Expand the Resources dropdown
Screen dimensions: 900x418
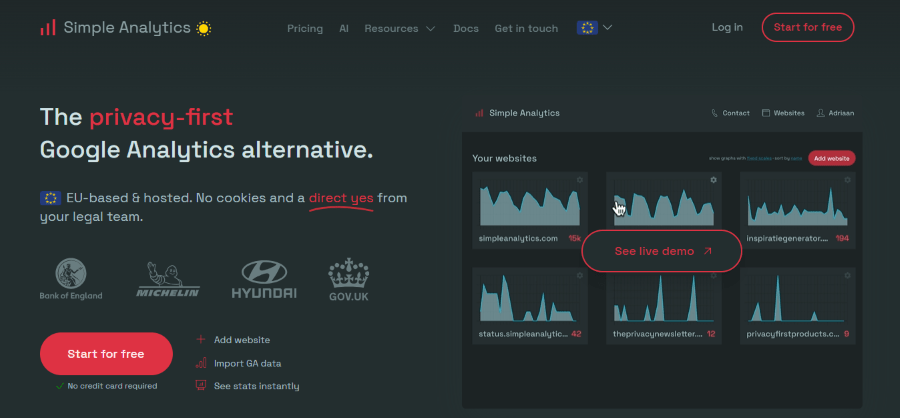[400, 28]
